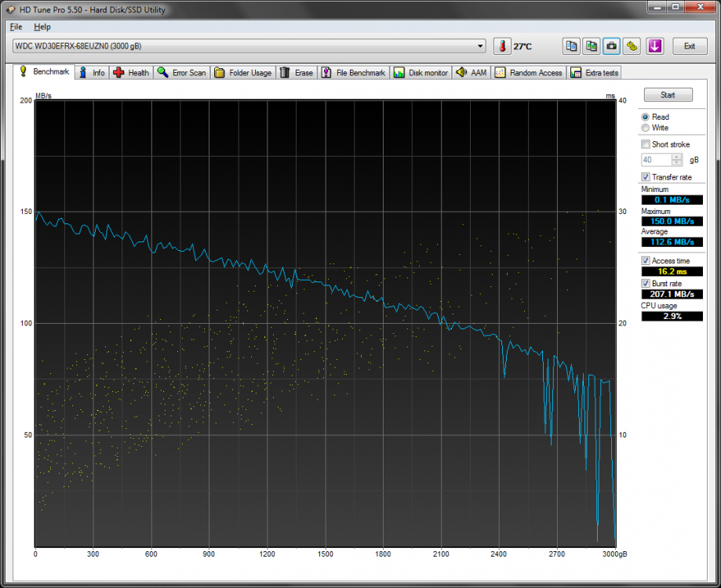Copy results text to clipboard icon
The image size is (721, 588).
pos(571,46)
